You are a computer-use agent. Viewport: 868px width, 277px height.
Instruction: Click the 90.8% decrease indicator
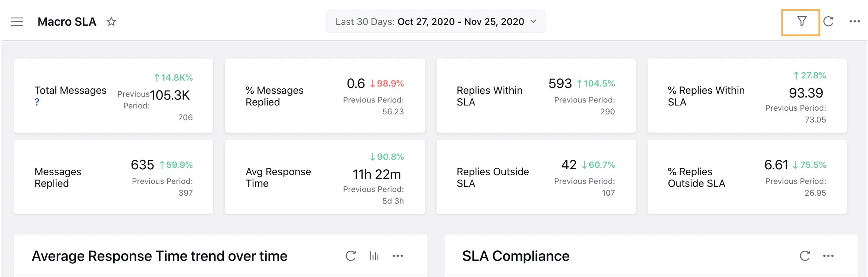coord(387,157)
